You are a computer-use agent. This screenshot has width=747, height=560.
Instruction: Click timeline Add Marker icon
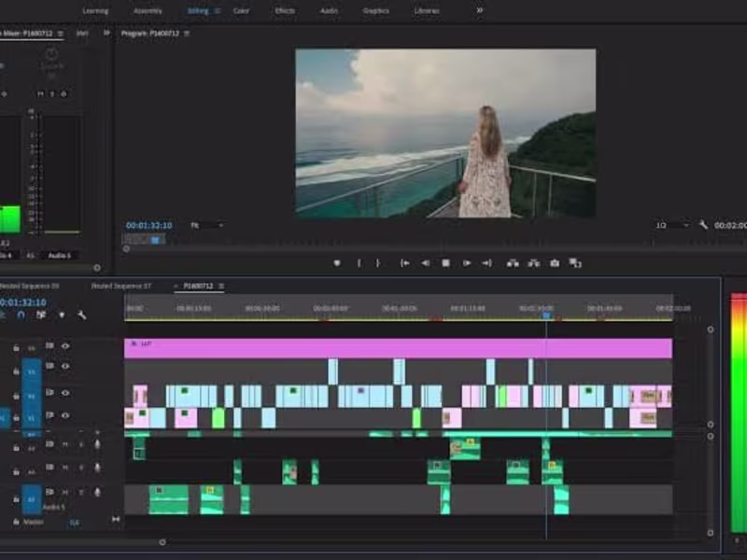pos(62,315)
